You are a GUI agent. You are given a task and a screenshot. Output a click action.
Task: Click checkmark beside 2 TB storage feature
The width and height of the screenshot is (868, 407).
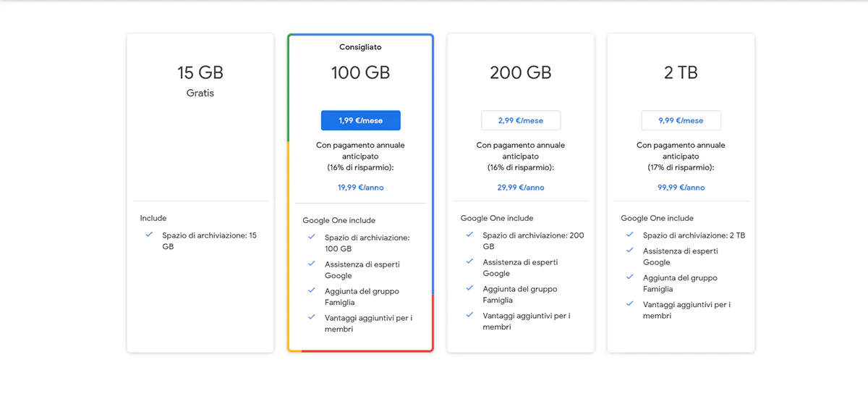tap(630, 235)
